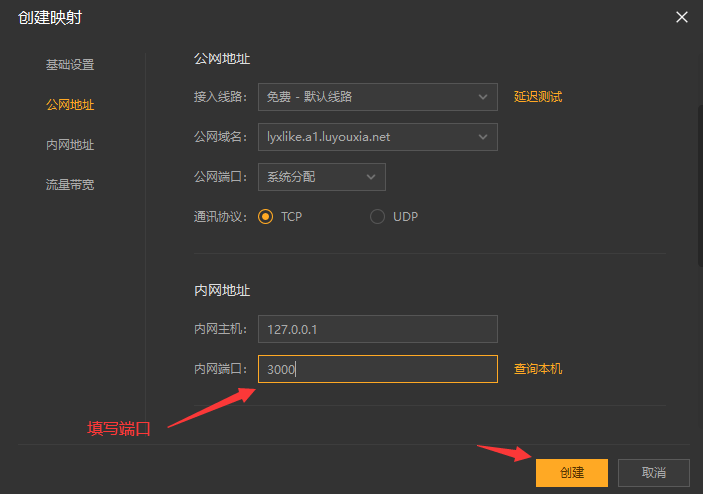Open the 公网端口 系统分配 dropdown
This screenshot has height=494, width=703.
point(321,177)
